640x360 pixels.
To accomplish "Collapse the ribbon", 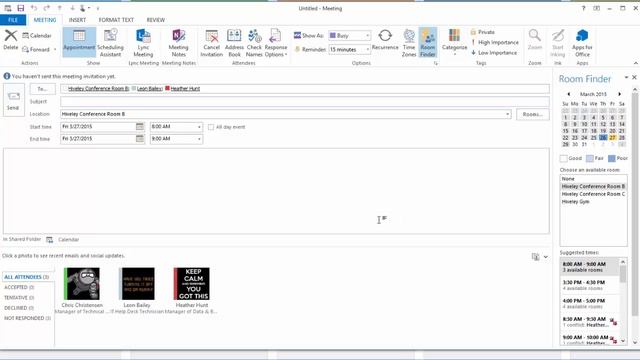I will point(635,63).
